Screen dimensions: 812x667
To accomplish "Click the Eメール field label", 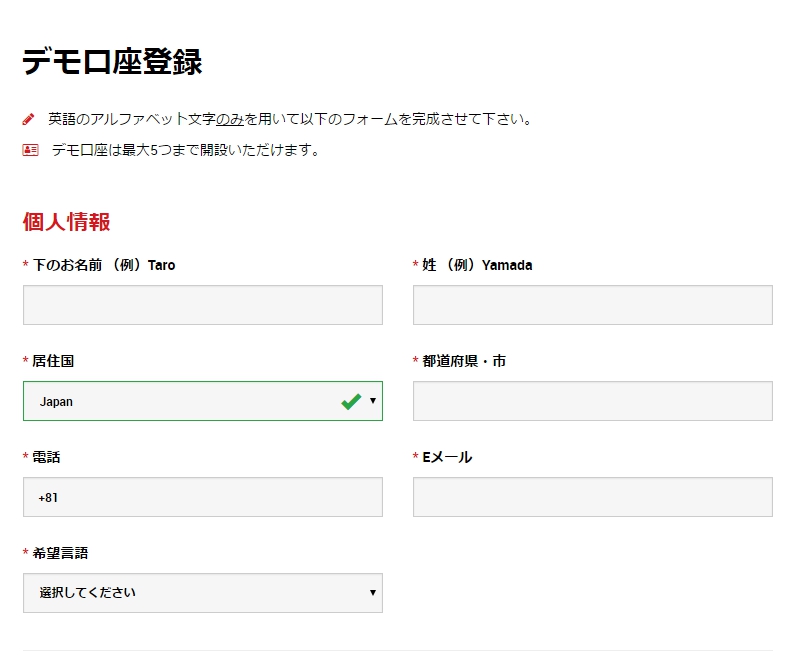I will pyautogui.click(x=447, y=457).
